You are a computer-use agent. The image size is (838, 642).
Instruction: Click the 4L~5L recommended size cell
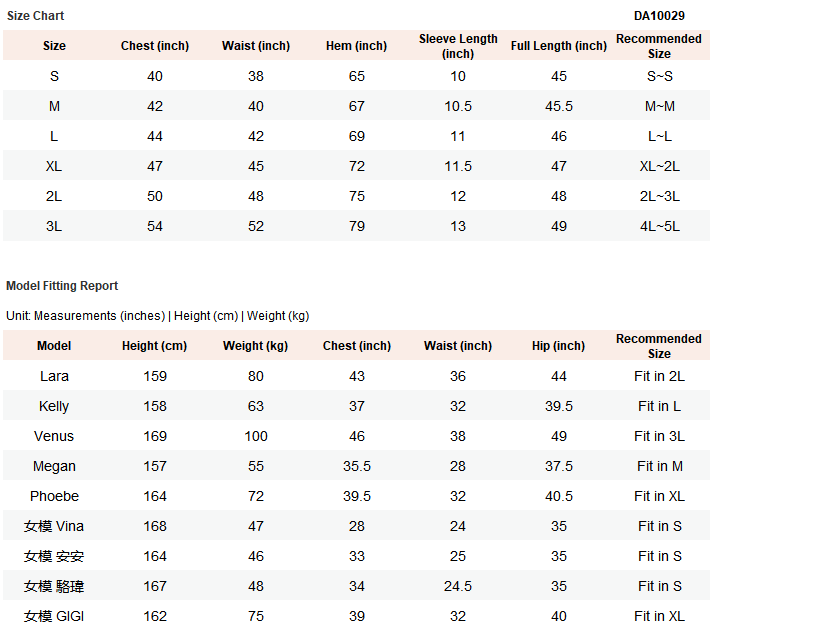659,226
